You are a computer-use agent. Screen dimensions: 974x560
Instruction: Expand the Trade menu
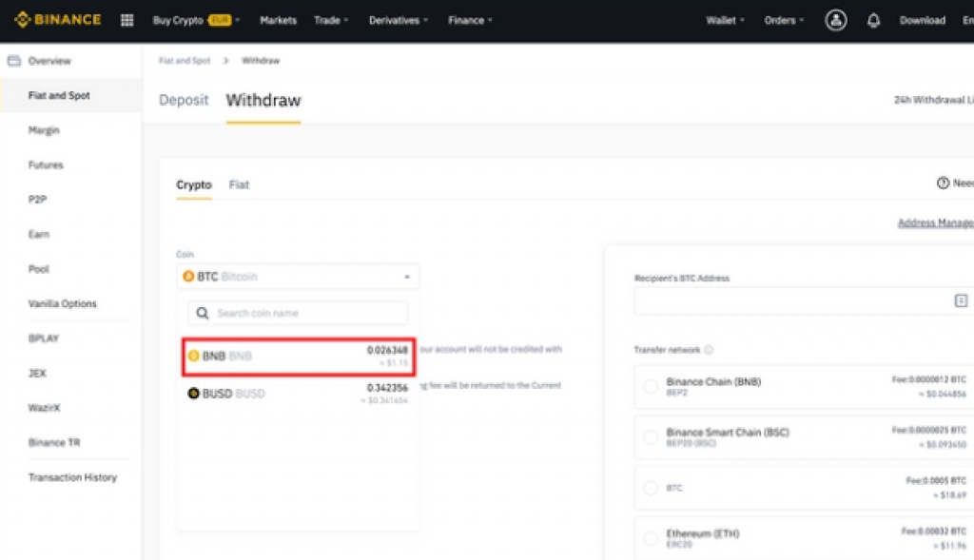click(x=331, y=21)
